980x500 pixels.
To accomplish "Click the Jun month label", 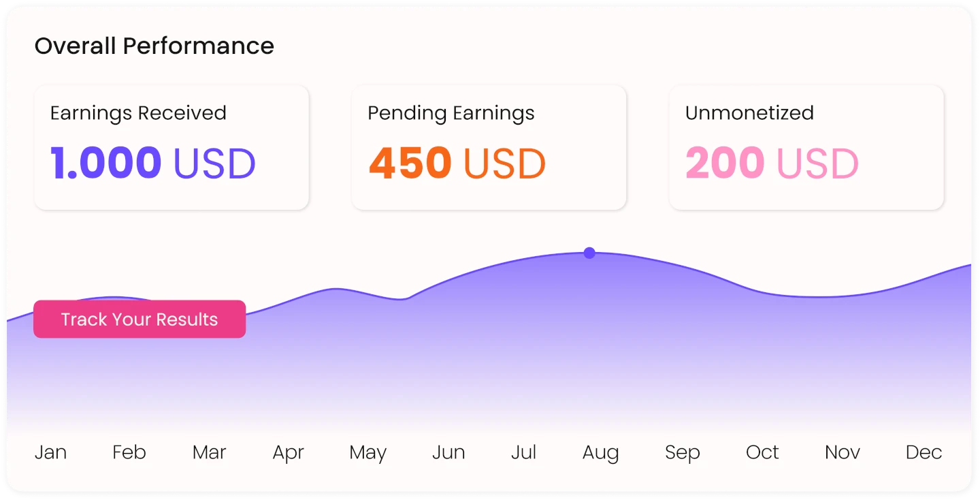I will click(448, 452).
